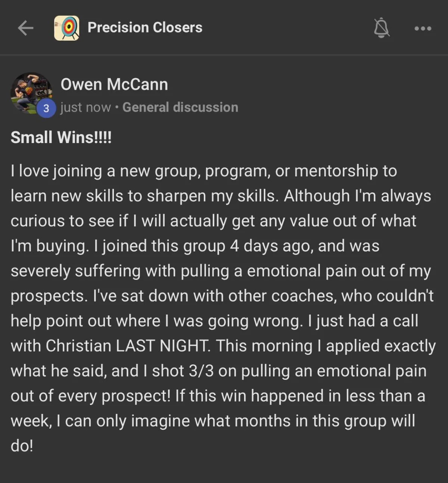Image resolution: width=448 pixels, height=483 pixels.
Task: Open Owen McCann's profile via his name
Action: [114, 84]
